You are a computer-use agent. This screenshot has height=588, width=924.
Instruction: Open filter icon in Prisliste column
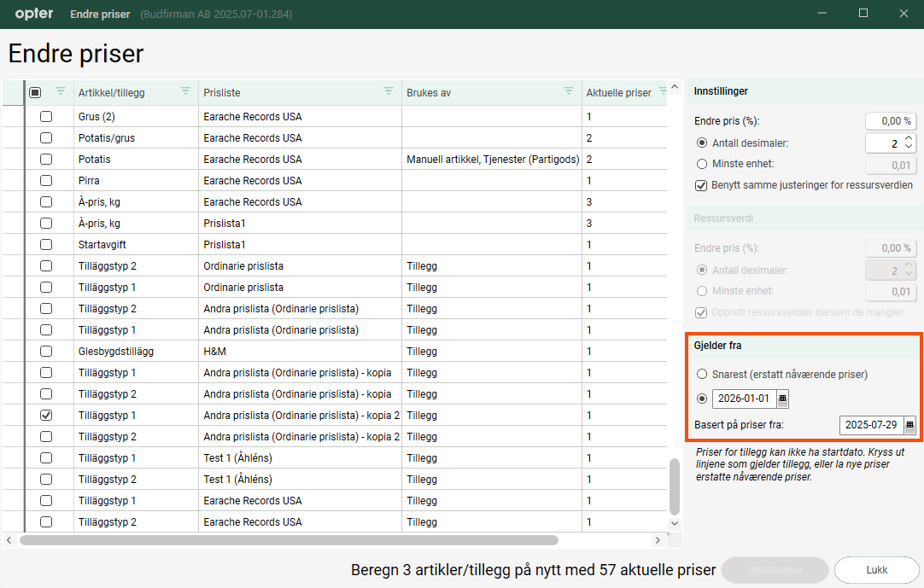[x=389, y=91]
